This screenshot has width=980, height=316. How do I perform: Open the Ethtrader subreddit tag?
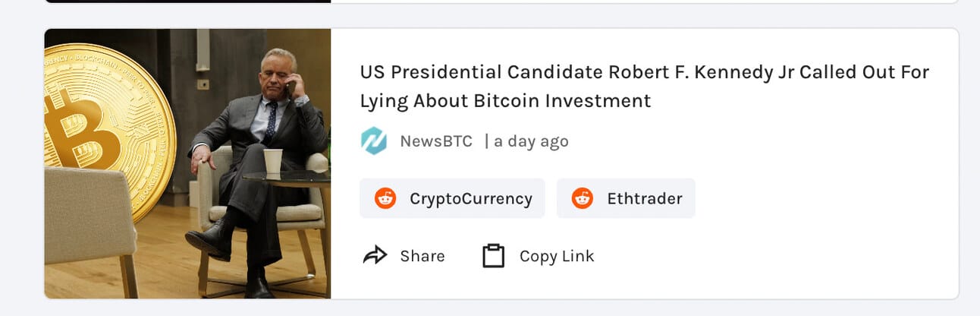pyautogui.click(x=644, y=199)
